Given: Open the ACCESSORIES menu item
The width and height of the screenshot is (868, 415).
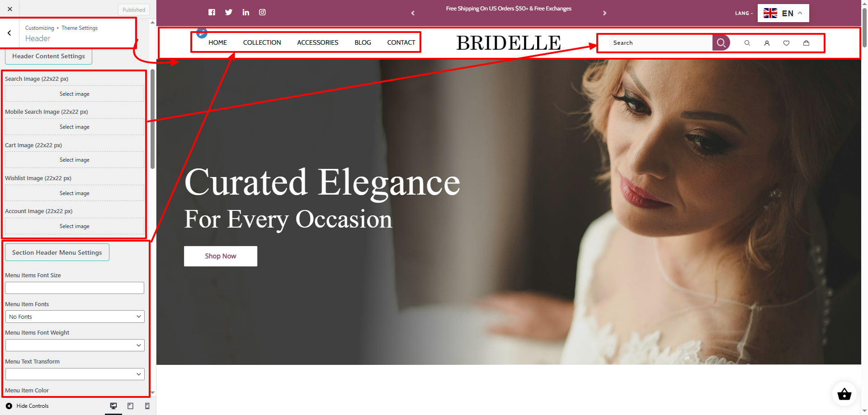Looking at the screenshot, I should pyautogui.click(x=317, y=42).
